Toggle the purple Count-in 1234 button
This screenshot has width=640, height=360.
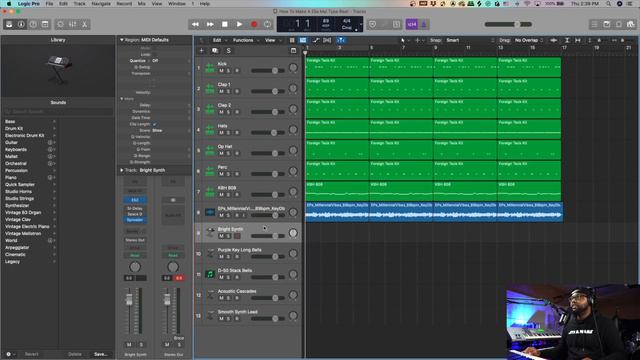(411, 24)
